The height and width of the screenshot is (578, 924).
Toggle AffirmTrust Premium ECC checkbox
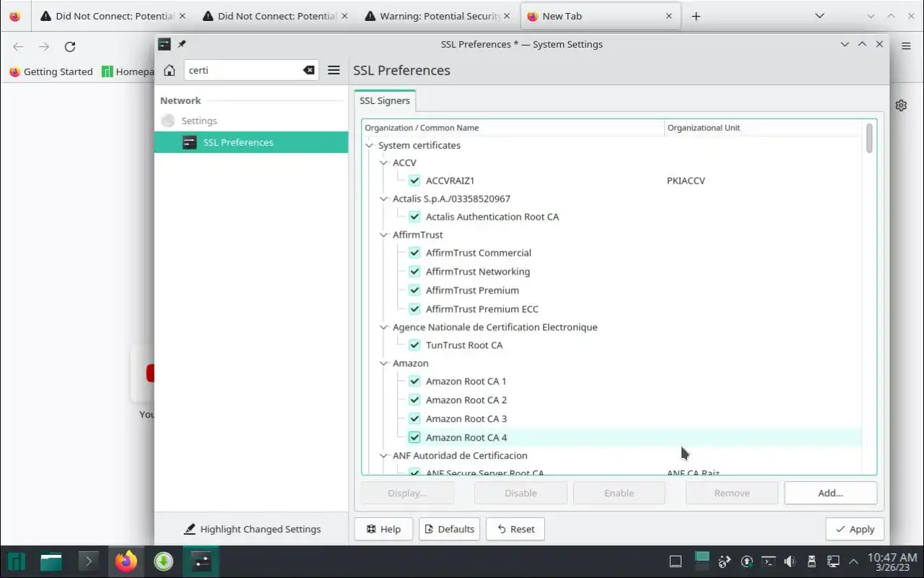pyautogui.click(x=414, y=309)
